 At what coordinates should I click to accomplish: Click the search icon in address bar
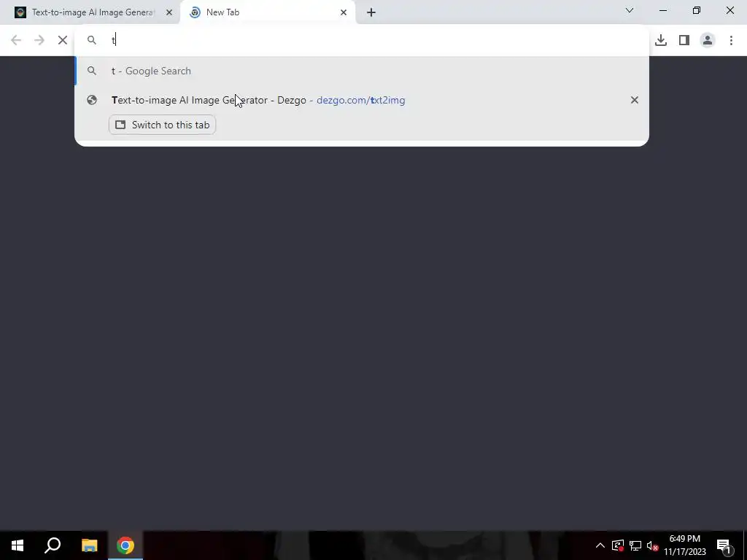[91, 41]
